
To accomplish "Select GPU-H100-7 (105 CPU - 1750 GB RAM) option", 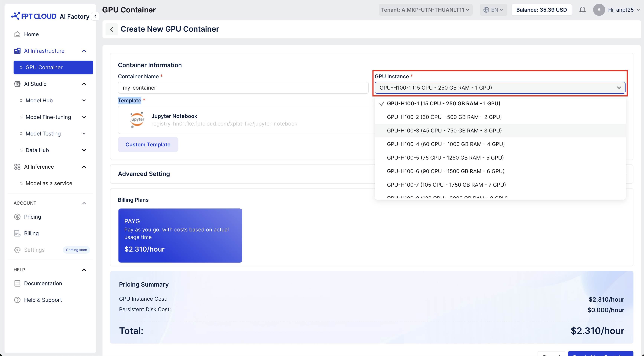I will pyautogui.click(x=500, y=185).
